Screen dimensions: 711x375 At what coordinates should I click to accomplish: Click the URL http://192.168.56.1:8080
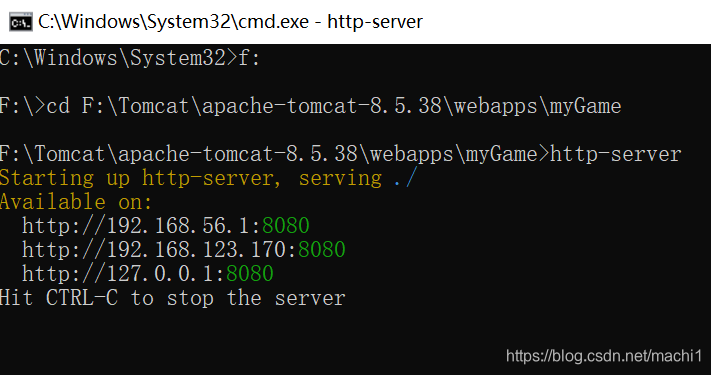tap(166, 226)
